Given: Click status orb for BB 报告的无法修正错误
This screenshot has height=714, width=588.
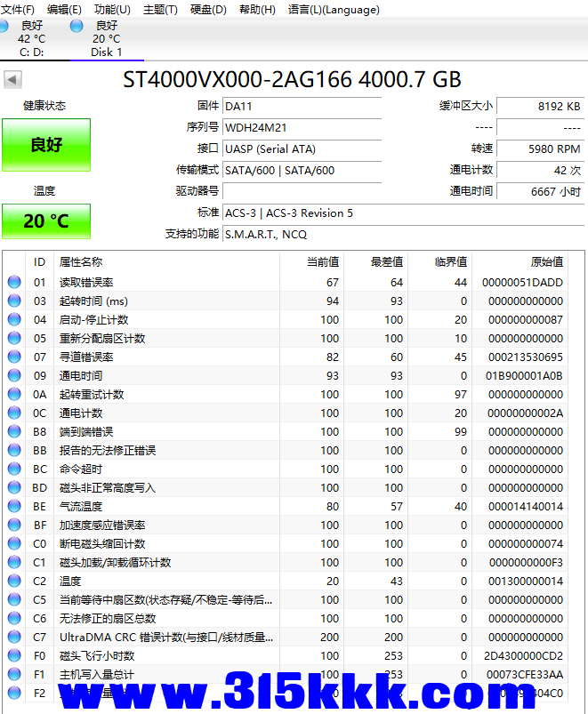Looking at the screenshot, I should point(14,450).
